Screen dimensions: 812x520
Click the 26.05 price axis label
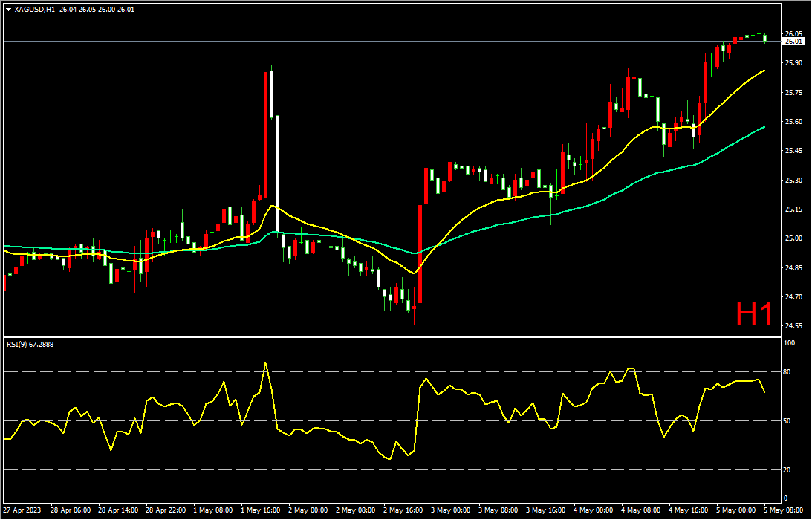click(793, 33)
